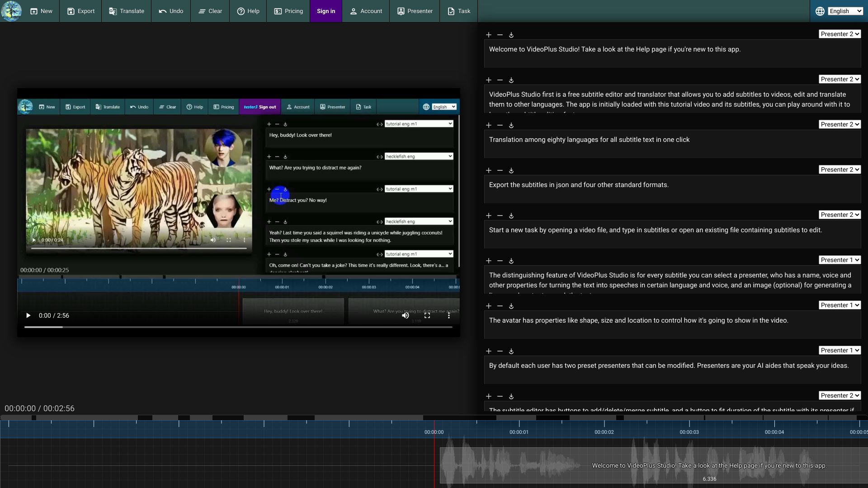
Task: Click the play button on inner video player
Action: coord(33,239)
